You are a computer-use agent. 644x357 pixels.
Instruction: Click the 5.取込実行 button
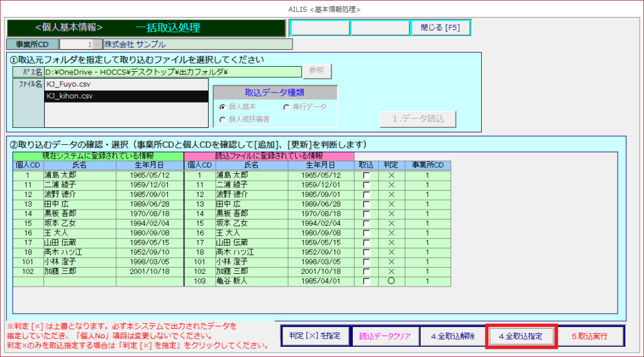(590, 336)
